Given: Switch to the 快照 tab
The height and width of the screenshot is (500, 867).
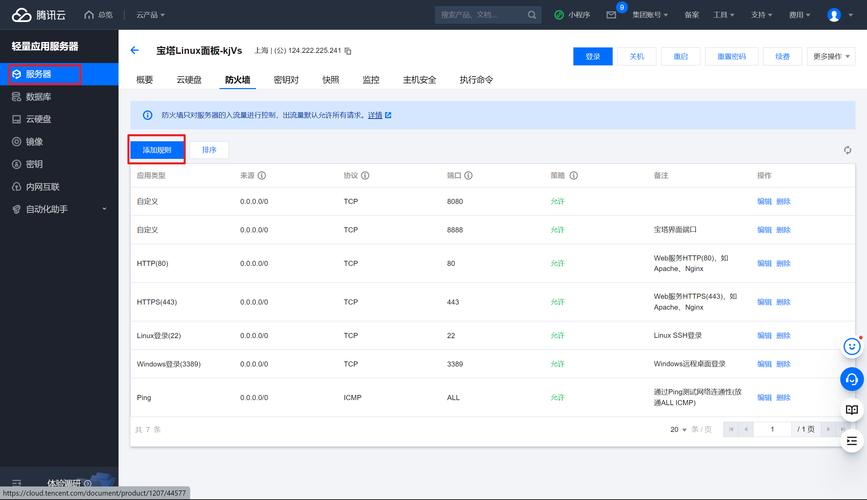Looking at the screenshot, I should pos(331,80).
